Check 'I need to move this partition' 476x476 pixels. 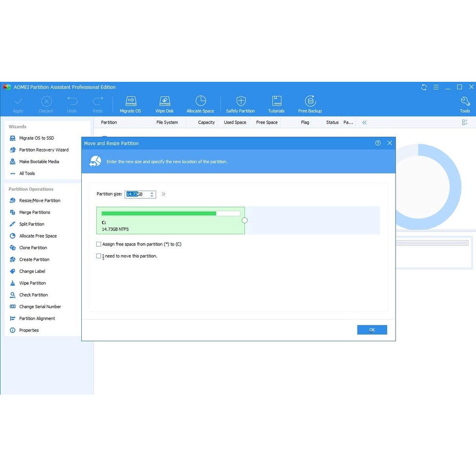point(99,256)
